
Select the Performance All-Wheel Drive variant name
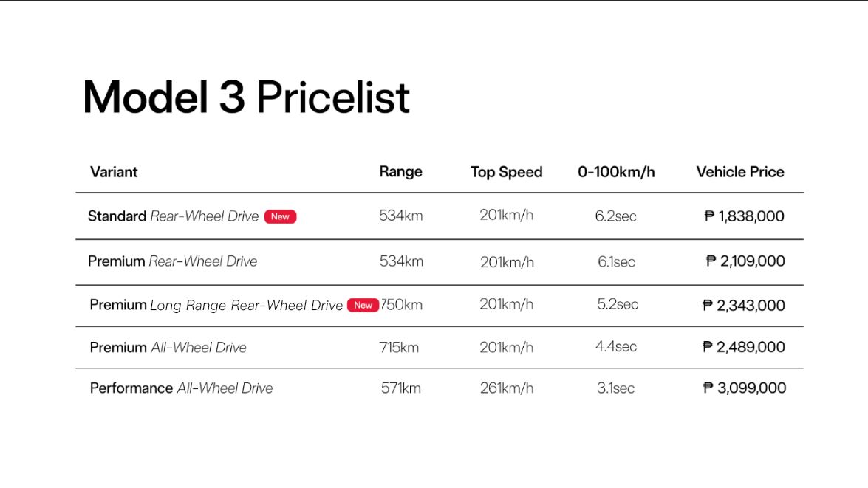click(x=181, y=388)
